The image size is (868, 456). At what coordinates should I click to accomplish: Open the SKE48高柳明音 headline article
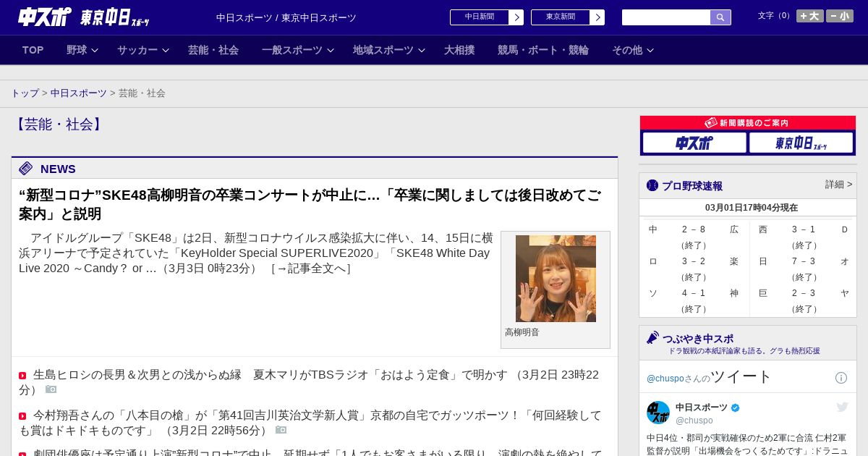point(310,204)
